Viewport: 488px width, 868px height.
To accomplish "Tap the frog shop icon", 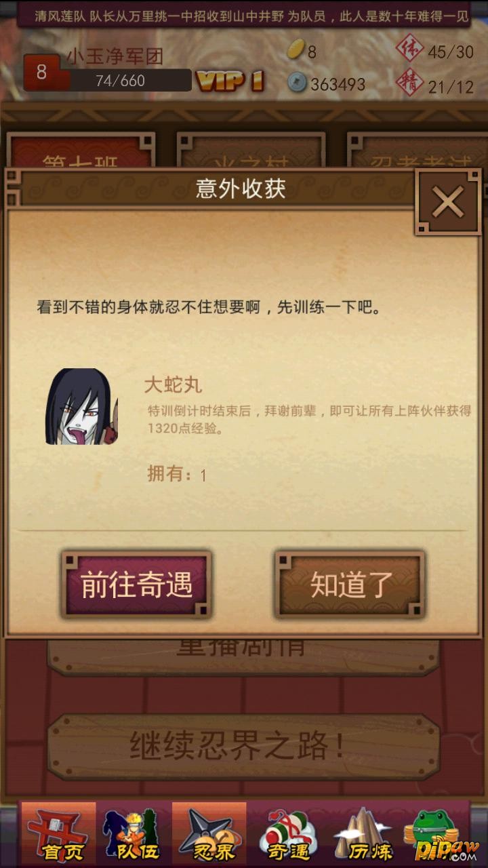I will tap(436, 832).
